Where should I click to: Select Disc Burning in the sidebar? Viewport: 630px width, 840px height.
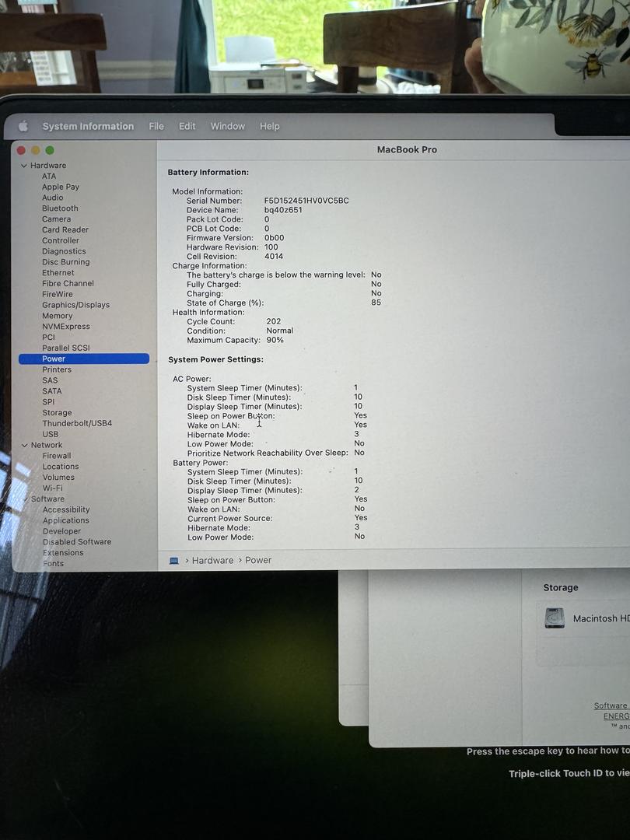[66, 262]
